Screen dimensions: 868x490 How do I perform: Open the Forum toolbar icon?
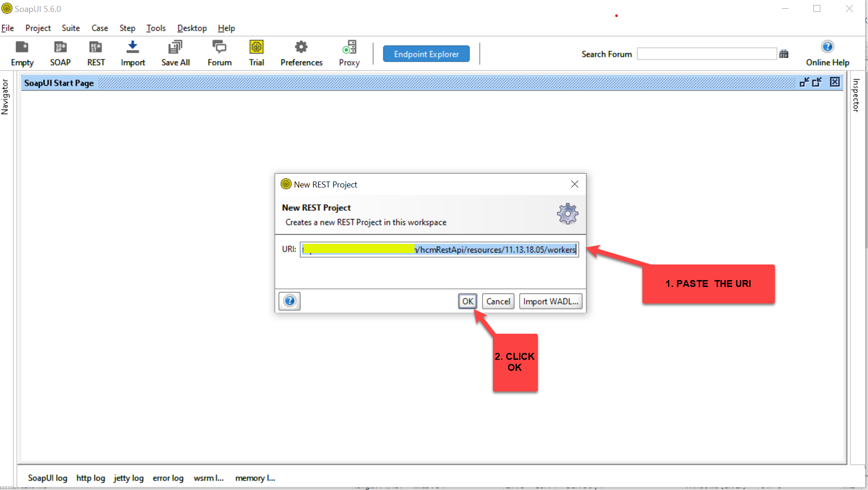click(219, 54)
